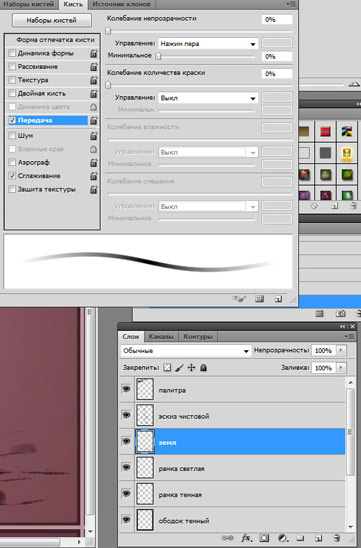The height and width of the screenshot is (548, 361).
Task: Click lock icon beside Защита текстуры
Action: [x=94, y=189]
